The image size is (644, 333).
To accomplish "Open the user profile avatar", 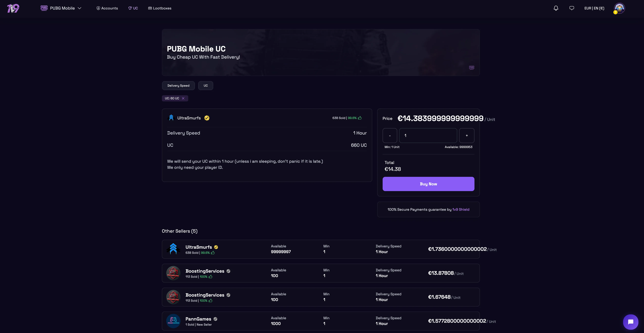I will 619,8.
